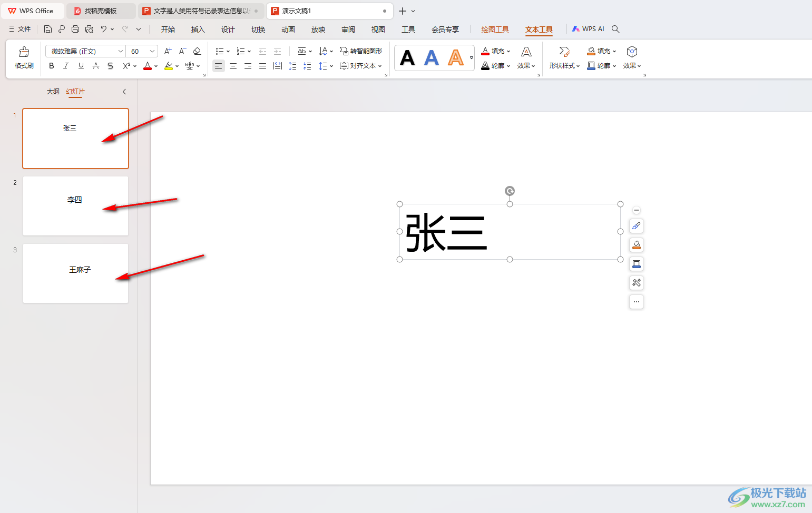The image size is (812, 513).
Task: Expand the bullet list dropdown arrow
Action: pyautogui.click(x=228, y=52)
